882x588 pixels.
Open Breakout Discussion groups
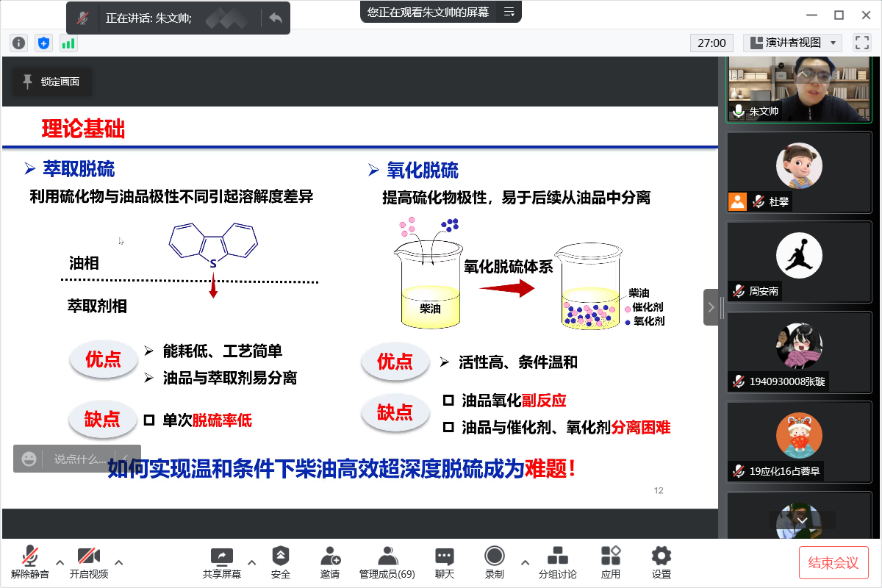tap(557, 562)
